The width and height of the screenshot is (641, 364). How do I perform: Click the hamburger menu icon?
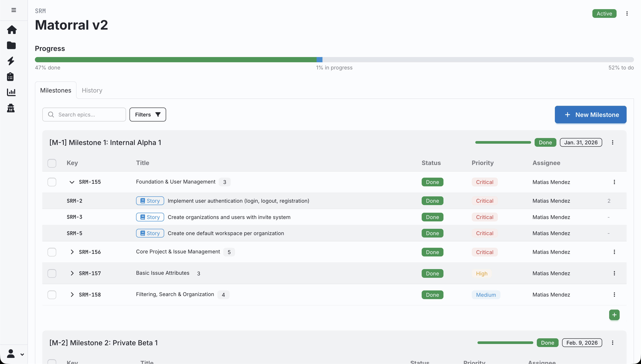[x=14, y=10]
